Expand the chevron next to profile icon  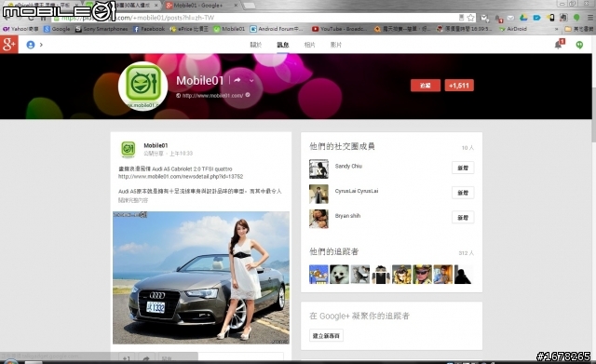tap(41, 45)
